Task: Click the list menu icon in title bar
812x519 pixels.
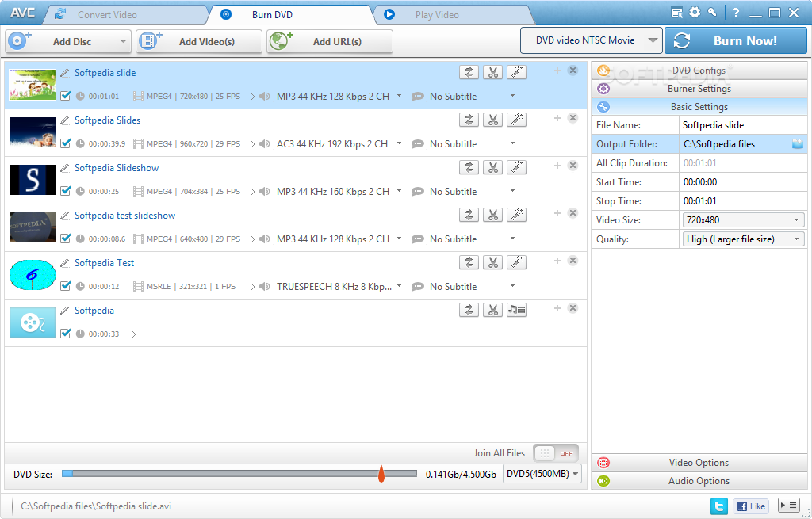Action: point(677,13)
